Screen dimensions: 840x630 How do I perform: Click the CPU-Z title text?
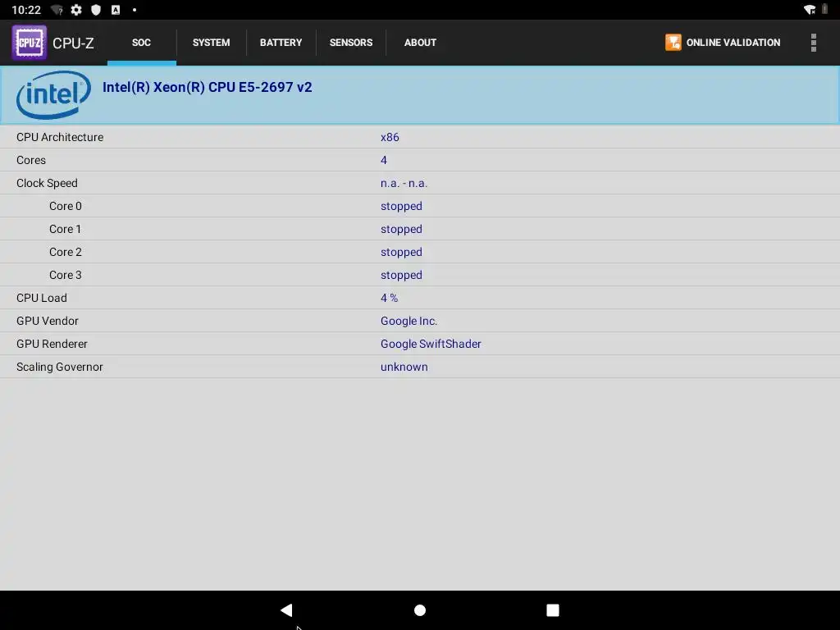(73, 43)
